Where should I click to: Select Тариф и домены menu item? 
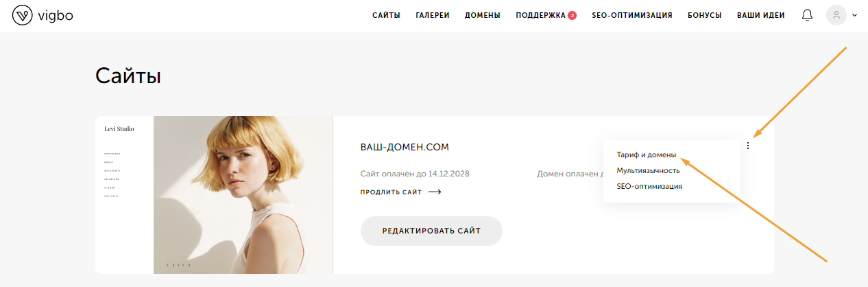[x=646, y=155]
